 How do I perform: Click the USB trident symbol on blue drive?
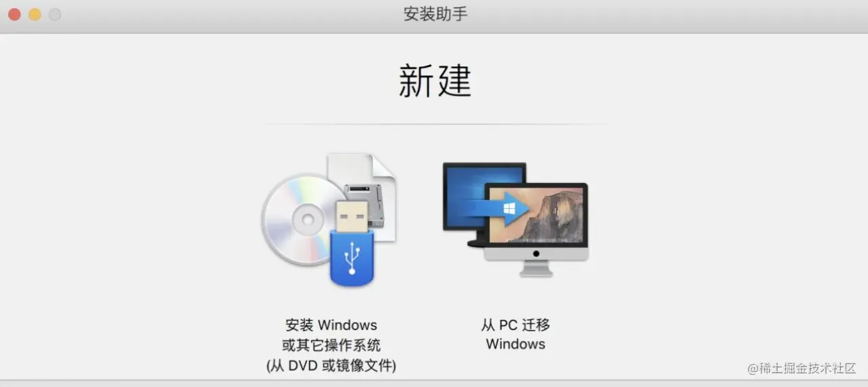pos(353,260)
